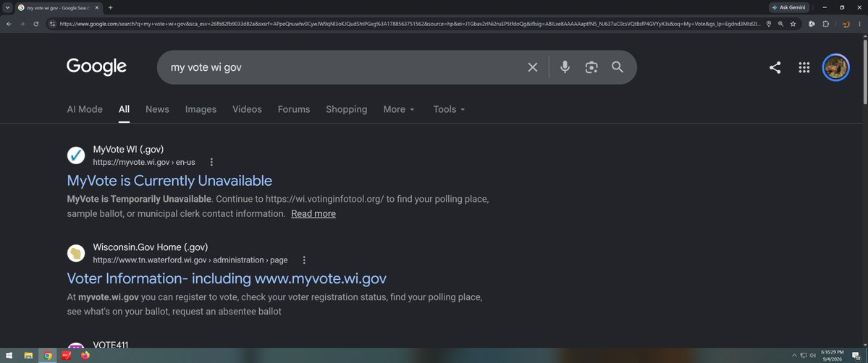View site information icon in address bar
This screenshot has width=868, height=363.
(52, 24)
